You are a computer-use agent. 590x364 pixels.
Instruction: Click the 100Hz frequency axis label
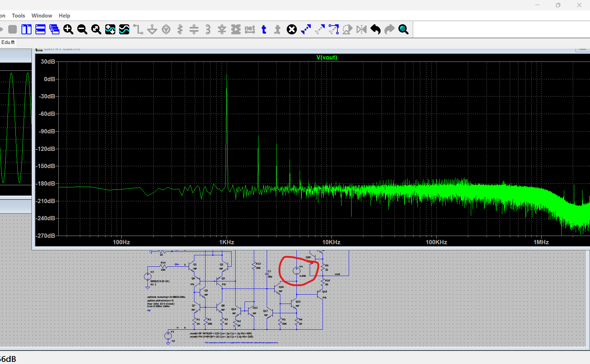pos(121,242)
